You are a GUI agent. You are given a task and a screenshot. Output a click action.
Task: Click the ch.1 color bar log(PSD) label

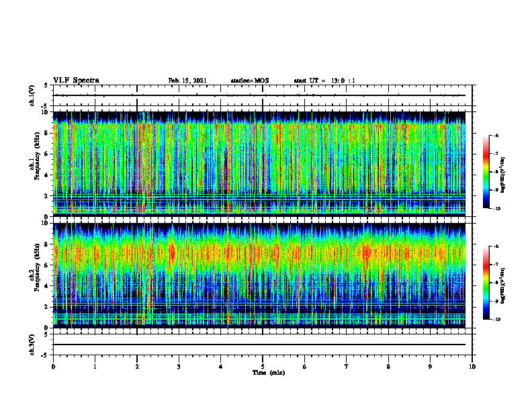tap(503, 175)
